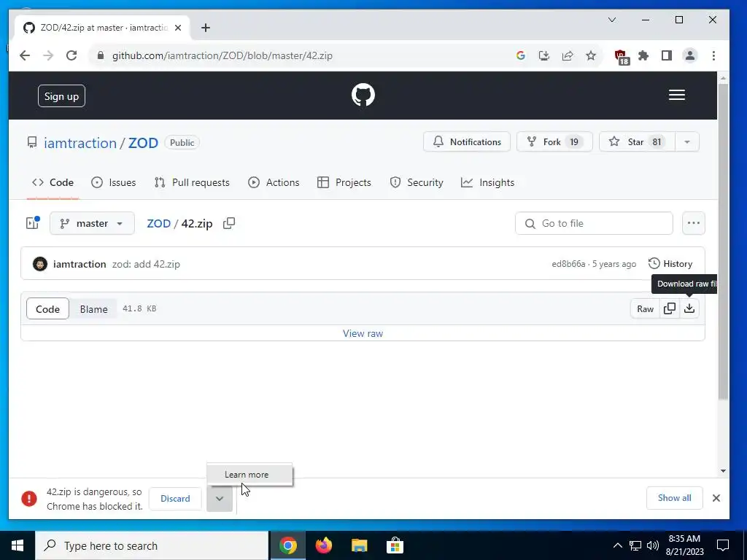Open File Explorer from the taskbar
747x560 pixels.
(x=359, y=545)
